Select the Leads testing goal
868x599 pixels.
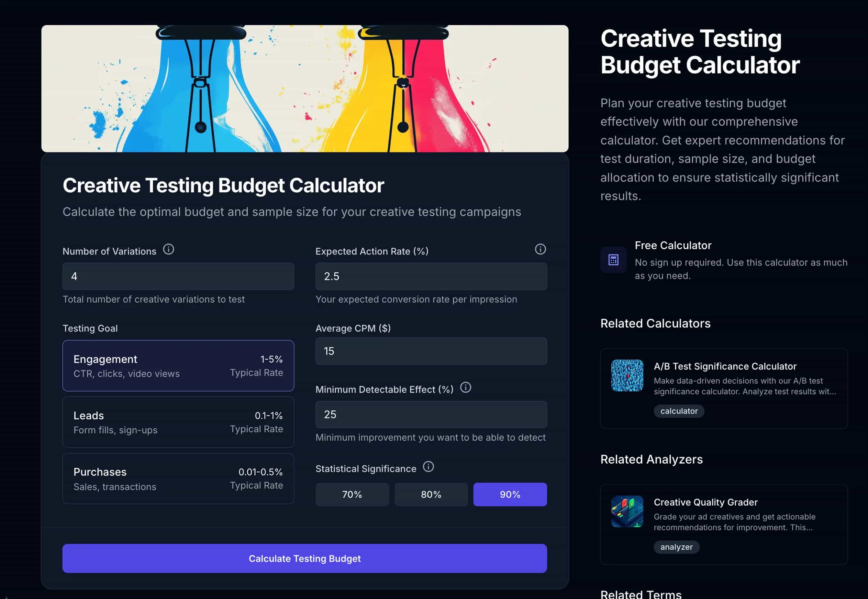click(178, 422)
